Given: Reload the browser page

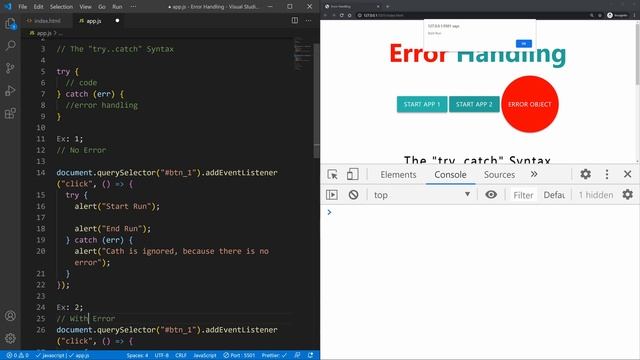Looking at the screenshot, I should pyautogui.click(x=342, y=15).
